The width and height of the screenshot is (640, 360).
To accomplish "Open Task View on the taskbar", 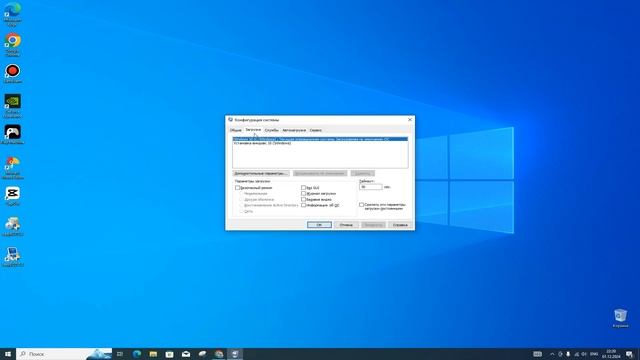I will click(120, 354).
